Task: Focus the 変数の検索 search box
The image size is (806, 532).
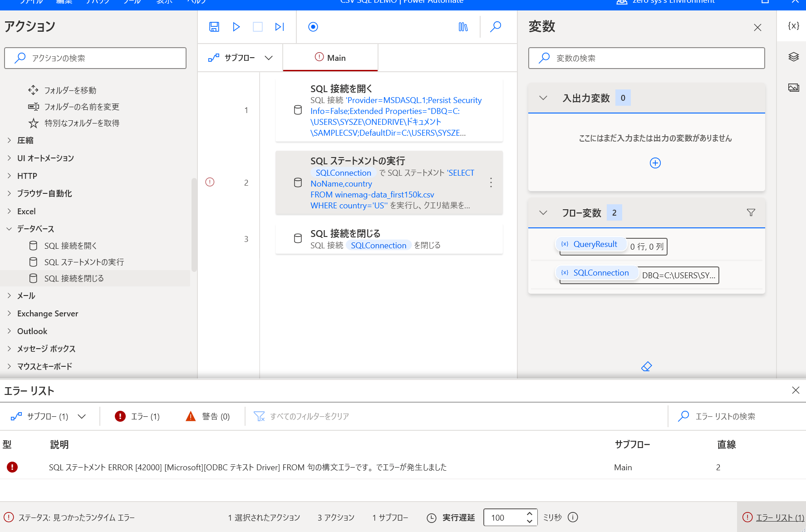Action: [x=646, y=58]
